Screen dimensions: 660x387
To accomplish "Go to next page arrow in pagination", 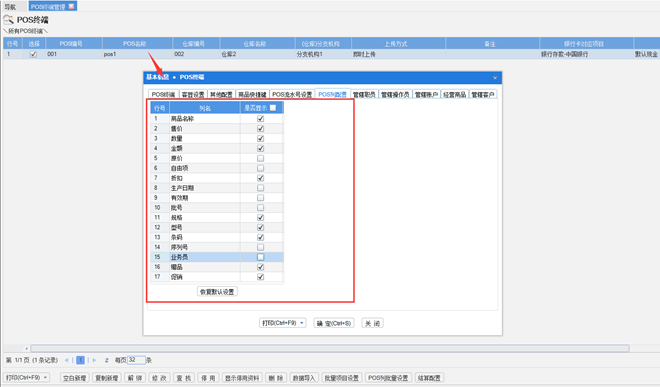I will tap(94, 360).
